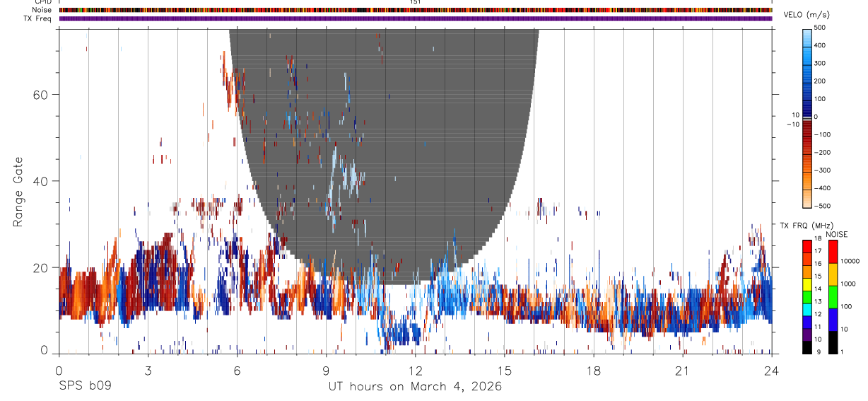This screenshot has height=401, width=868.
Task: Click the 'NOISE' legend title
Action: (836, 234)
